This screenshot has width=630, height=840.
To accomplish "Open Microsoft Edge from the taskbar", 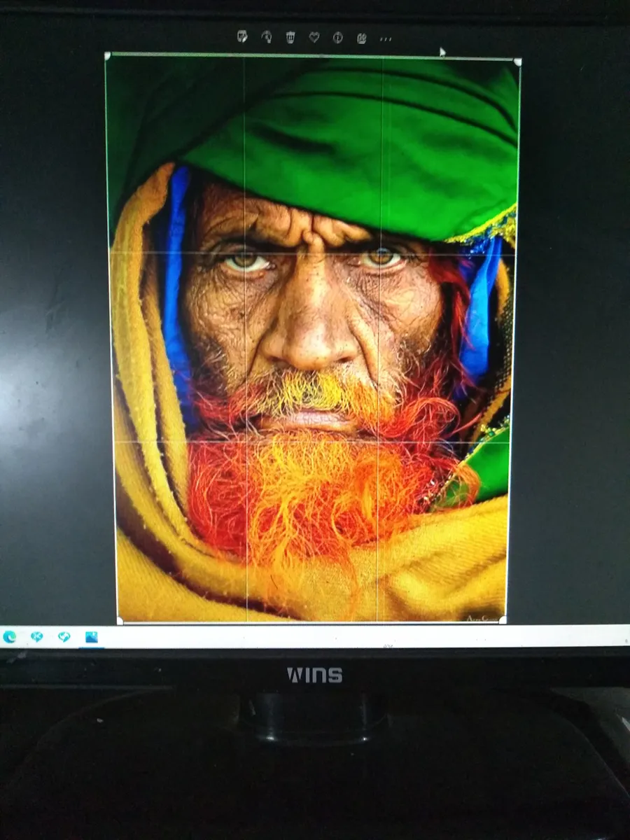I will (x=10, y=637).
